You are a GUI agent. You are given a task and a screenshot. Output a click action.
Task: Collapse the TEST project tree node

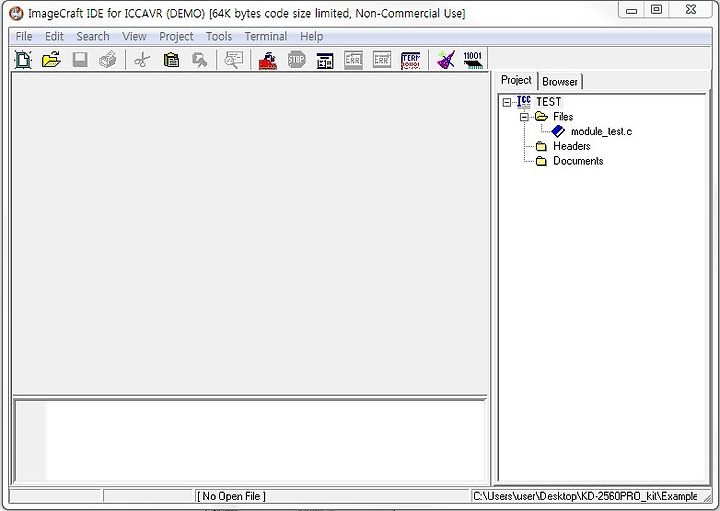tap(506, 102)
